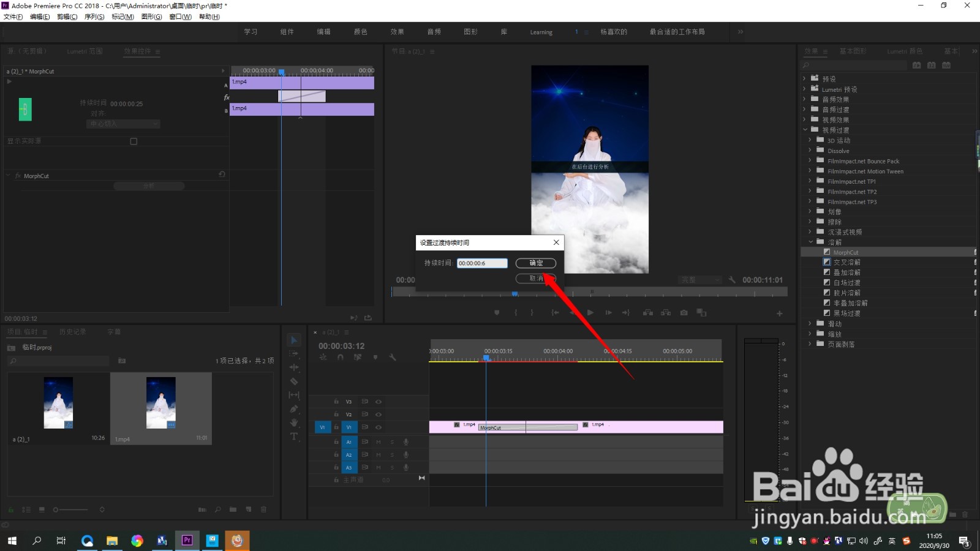Click New Bin folder in project panel
This screenshot has height=551, width=980.
coord(233,509)
